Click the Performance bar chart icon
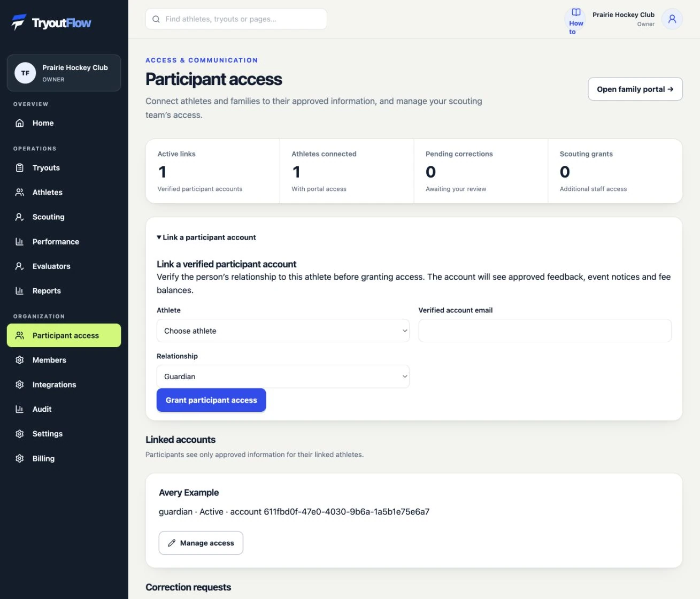 (20, 242)
